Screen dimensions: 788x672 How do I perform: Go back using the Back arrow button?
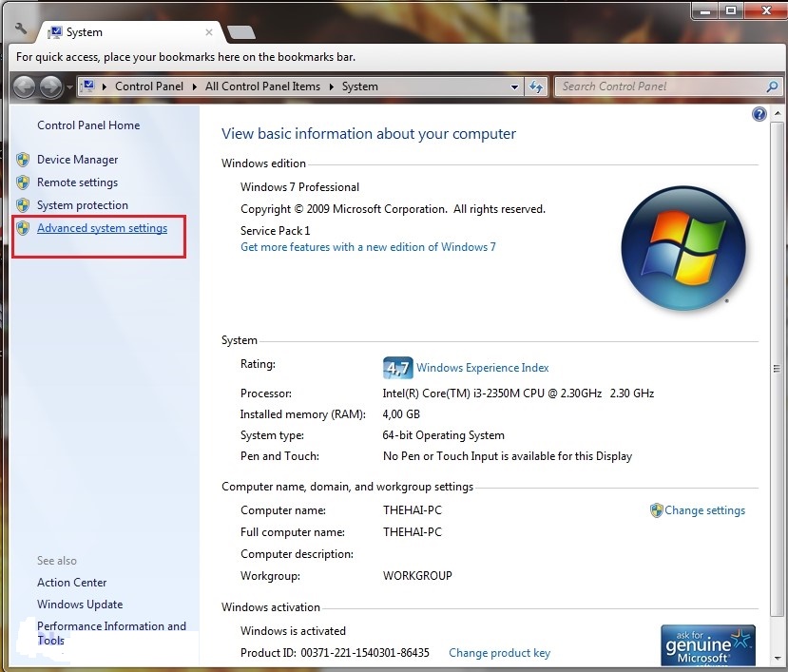25,86
